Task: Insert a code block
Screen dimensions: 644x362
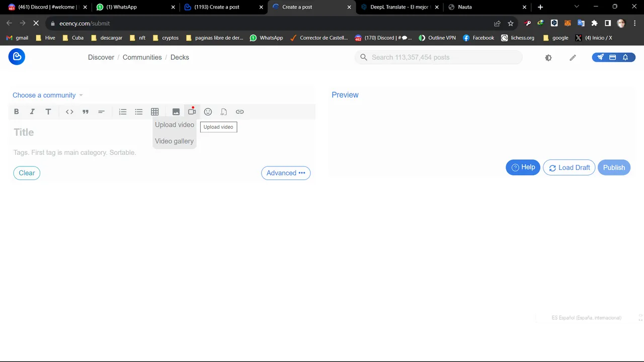Action: (69, 112)
